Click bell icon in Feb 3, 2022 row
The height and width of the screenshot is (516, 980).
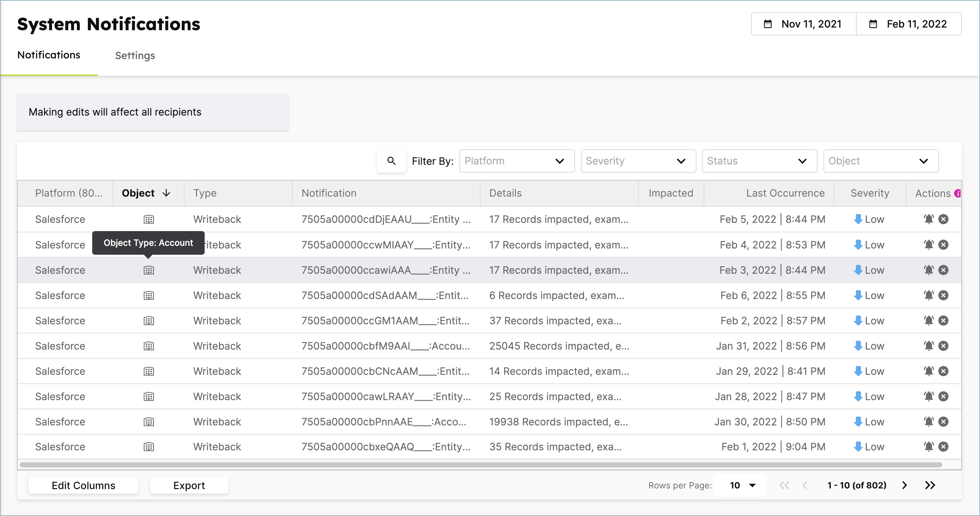point(929,270)
